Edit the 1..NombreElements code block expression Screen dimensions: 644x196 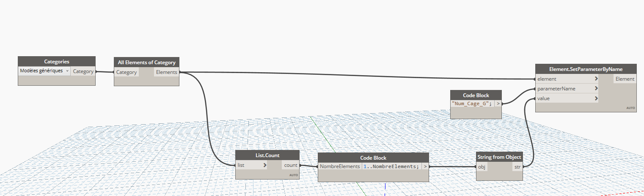point(391,166)
